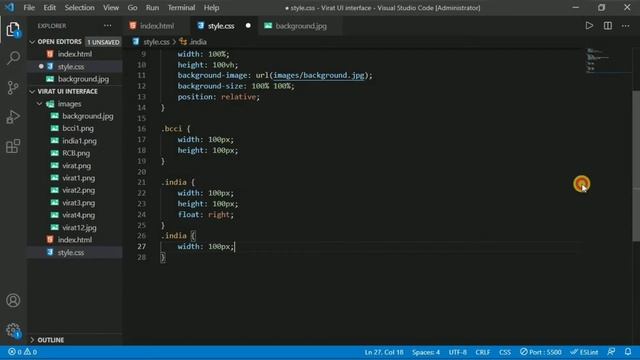Open the Help menu

pos(211,8)
